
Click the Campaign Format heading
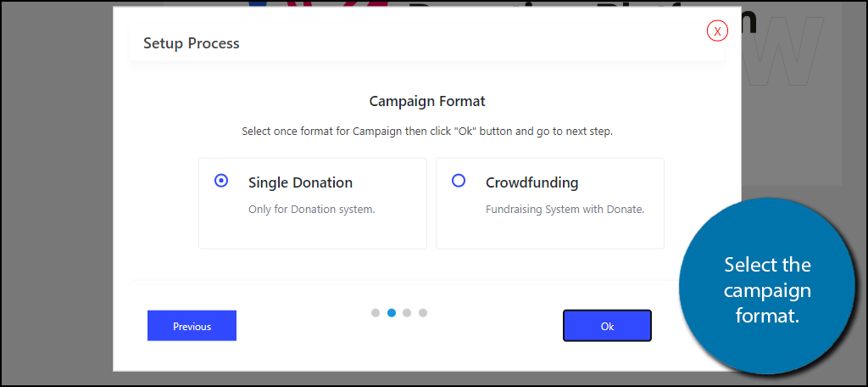tap(427, 101)
